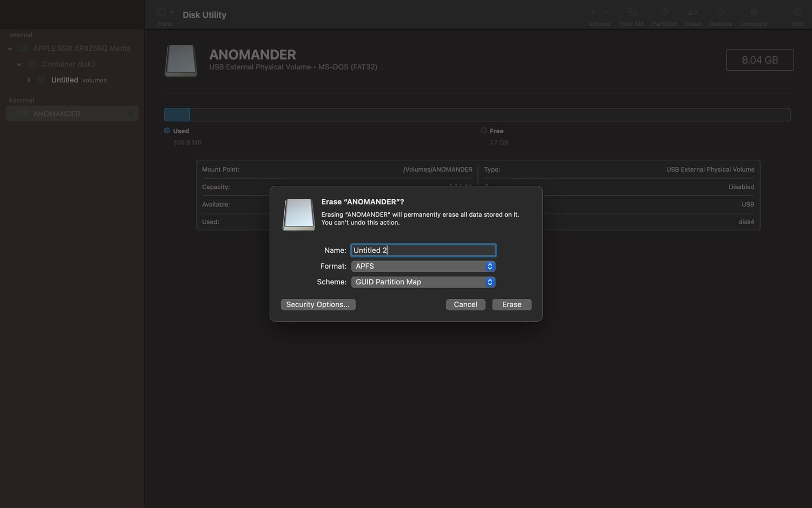Open the View options chevron menu

point(172,12)
